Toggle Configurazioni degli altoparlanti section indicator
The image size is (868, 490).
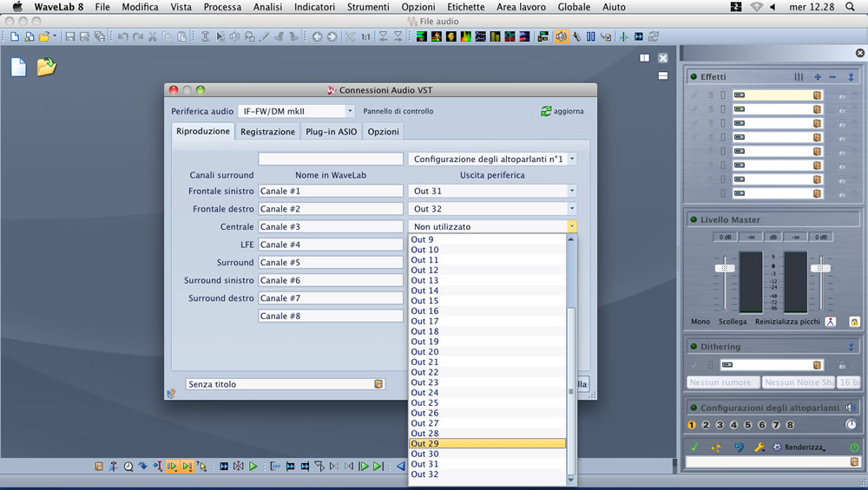coord(693,408)
